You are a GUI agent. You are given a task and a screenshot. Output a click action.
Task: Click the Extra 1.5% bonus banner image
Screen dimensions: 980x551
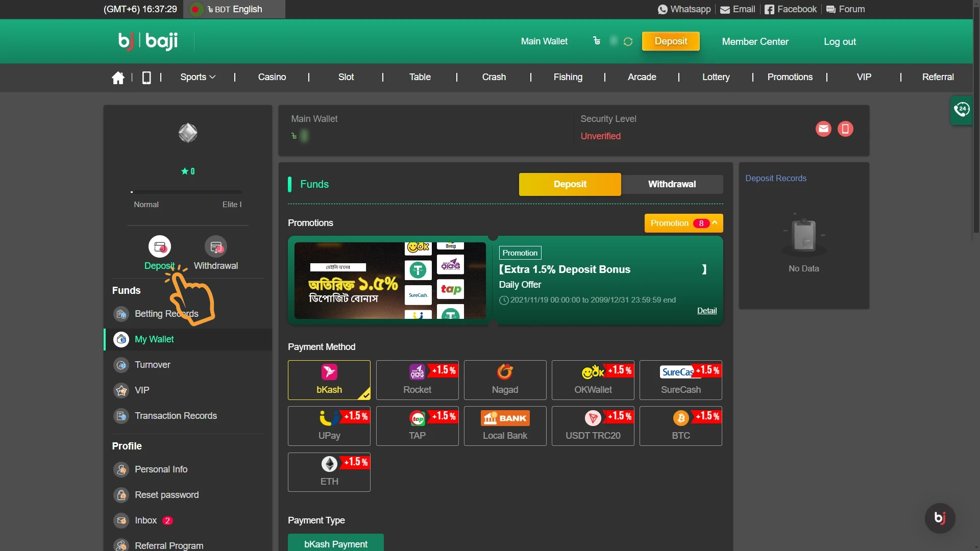coord(390,281)
